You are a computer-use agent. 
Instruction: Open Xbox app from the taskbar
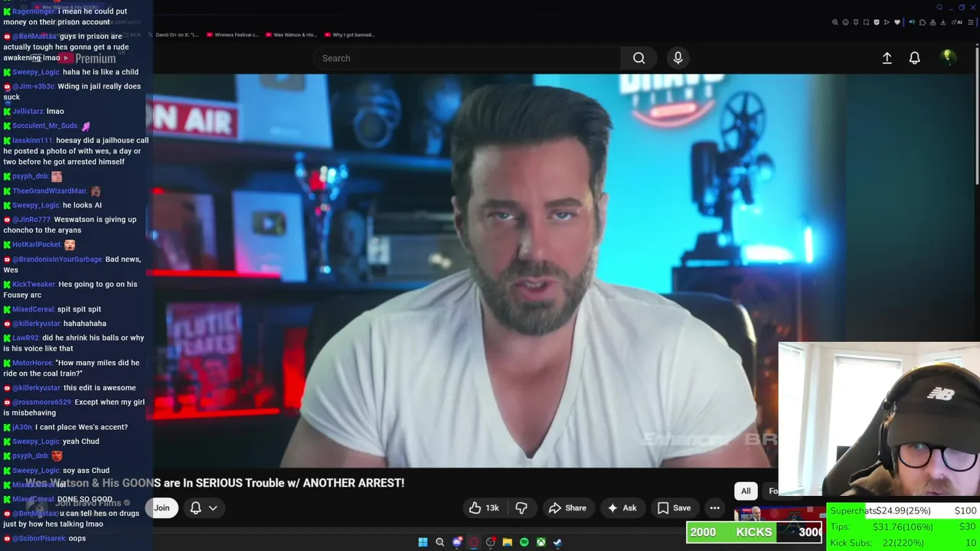pos(541,542)
